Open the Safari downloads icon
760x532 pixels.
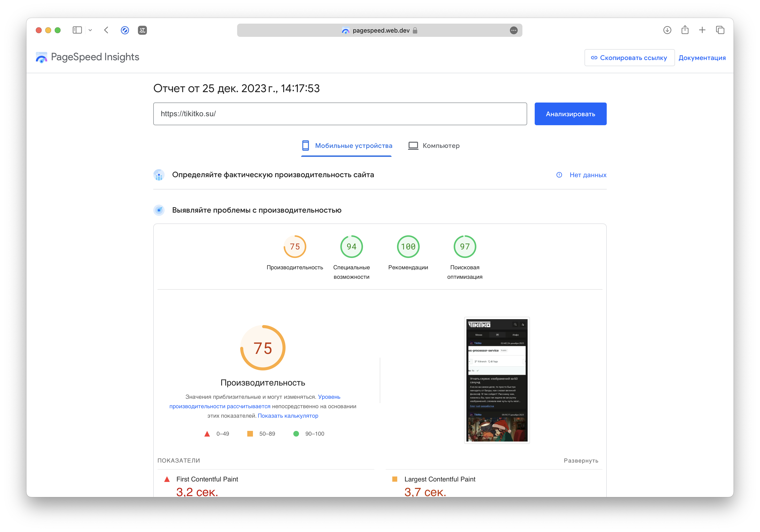[x=667, y=30]
